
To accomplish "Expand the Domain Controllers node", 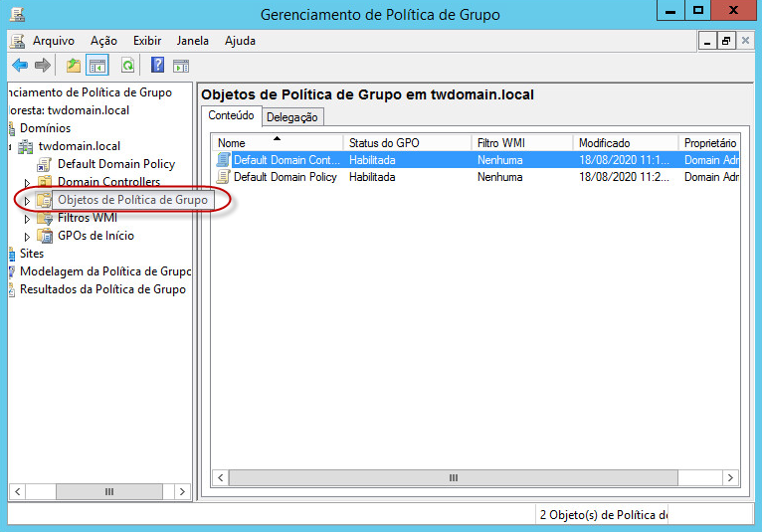I will (x=27, y=183).
